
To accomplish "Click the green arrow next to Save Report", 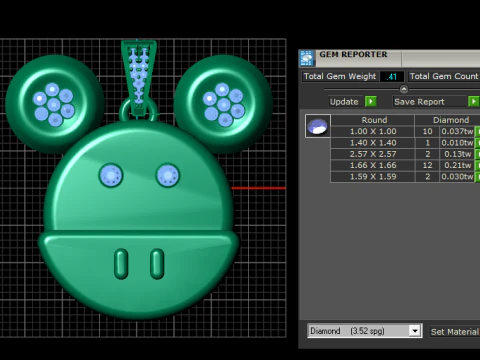I will coord(474,101).
